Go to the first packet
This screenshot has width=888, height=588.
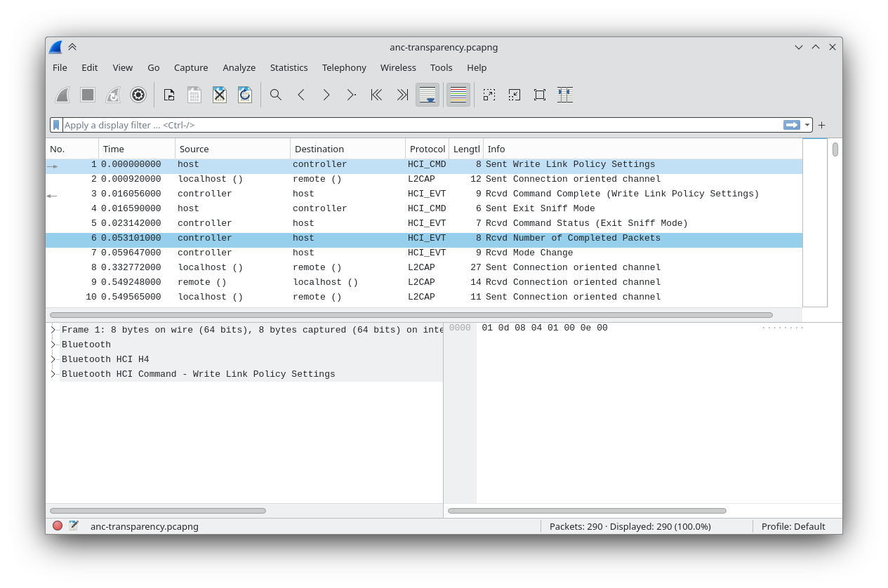pos(376,95)
